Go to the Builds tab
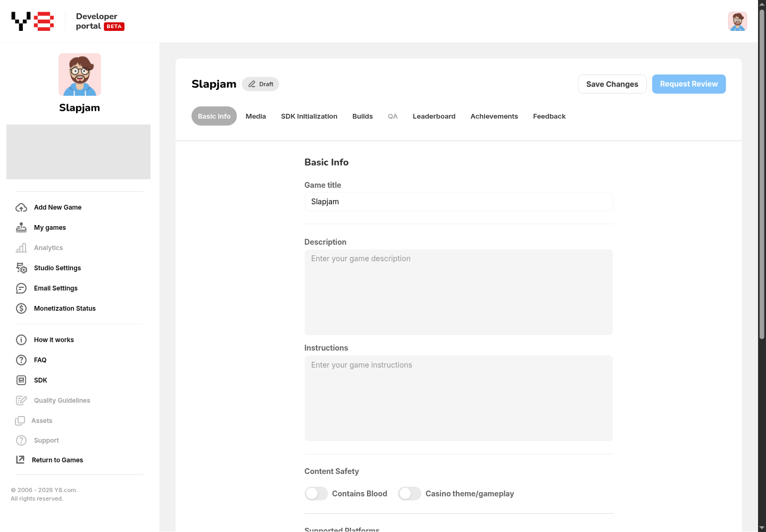The width and height of the screenshot is (766, 532). pos(362,117)
